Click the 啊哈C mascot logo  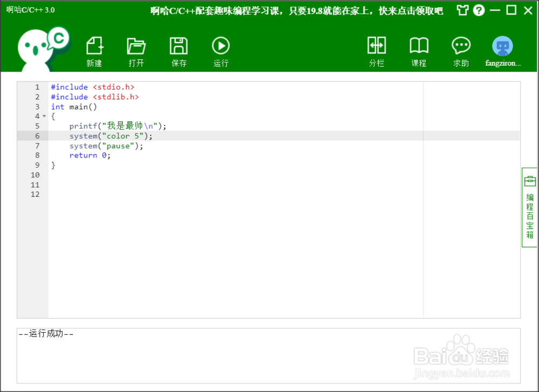(44, 49)
